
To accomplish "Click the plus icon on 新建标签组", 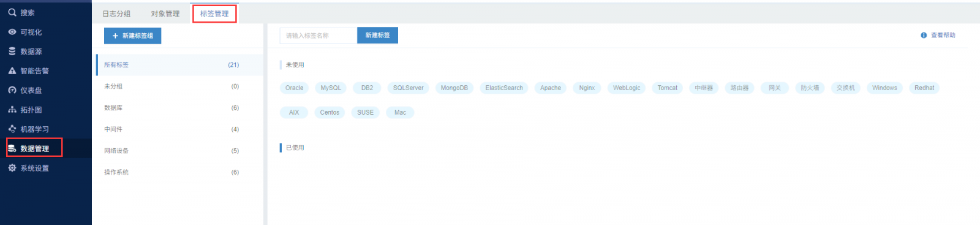I will [x=115, y=36].
